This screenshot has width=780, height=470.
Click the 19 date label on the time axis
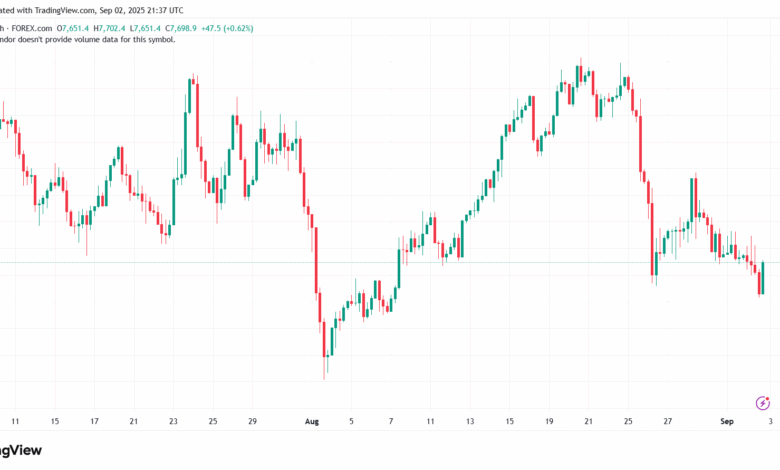coord(549,422)
